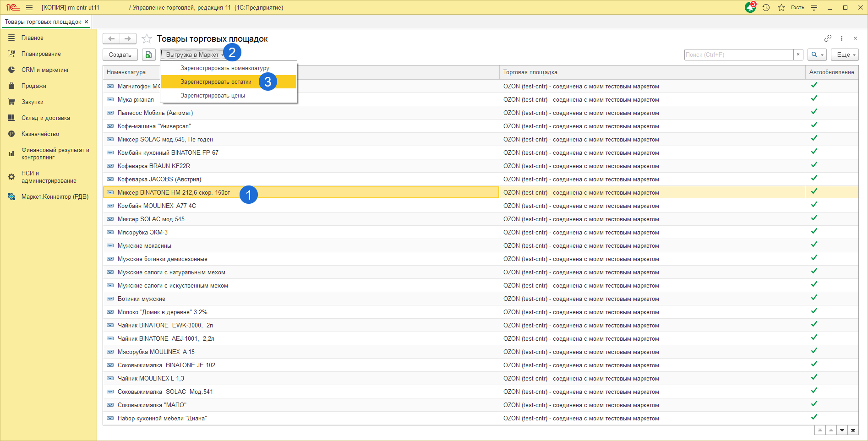Open the Еще dropdown menu

pyautogui.click(x=845, y=54)
